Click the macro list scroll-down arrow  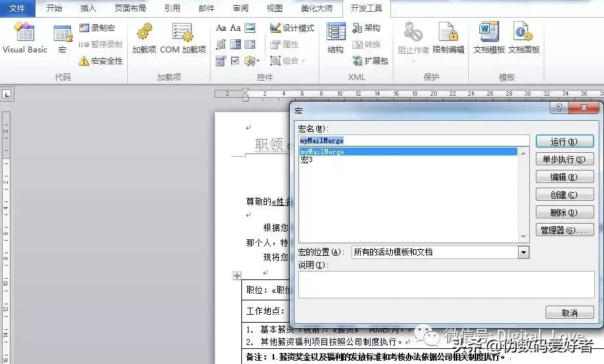click(523, 237)
